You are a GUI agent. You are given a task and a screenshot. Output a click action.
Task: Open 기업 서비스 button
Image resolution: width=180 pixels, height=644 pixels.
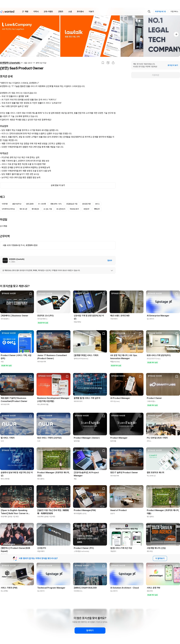click(174, 12)
